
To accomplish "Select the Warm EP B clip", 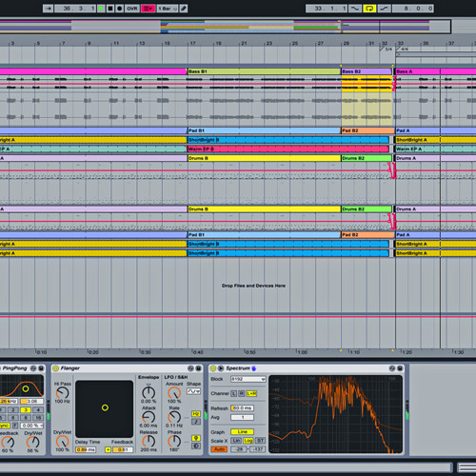I will pyautogui.click(x=288, y=149).
